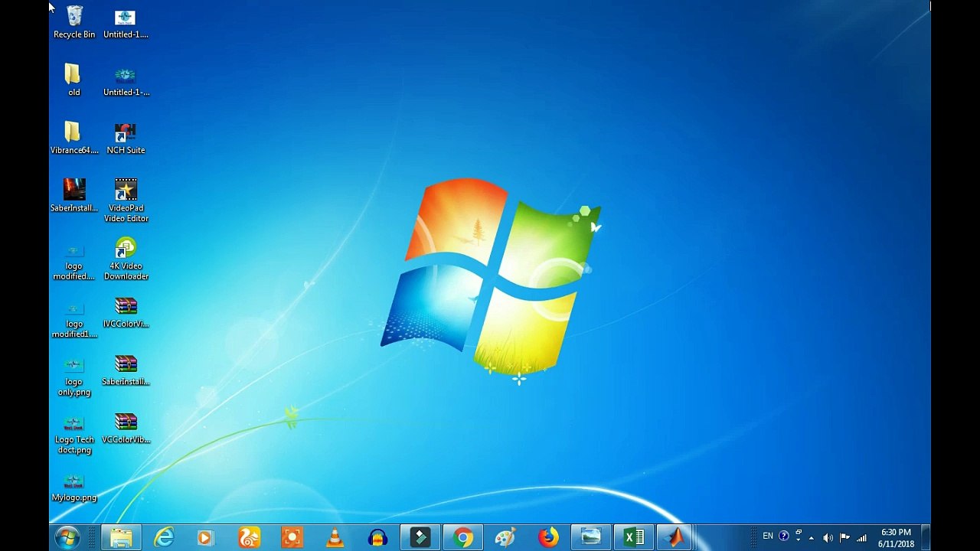Launch Internet Explorer from the taskbar

164,538
